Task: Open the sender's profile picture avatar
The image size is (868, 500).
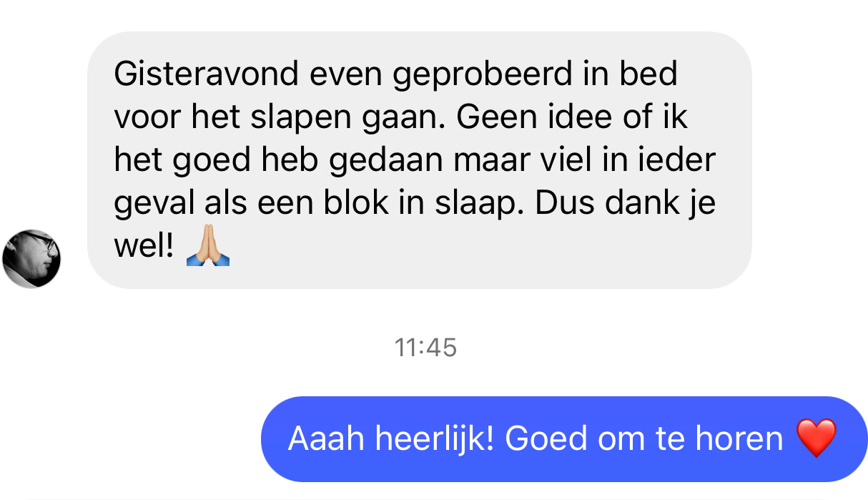Action: coord(31,259)
